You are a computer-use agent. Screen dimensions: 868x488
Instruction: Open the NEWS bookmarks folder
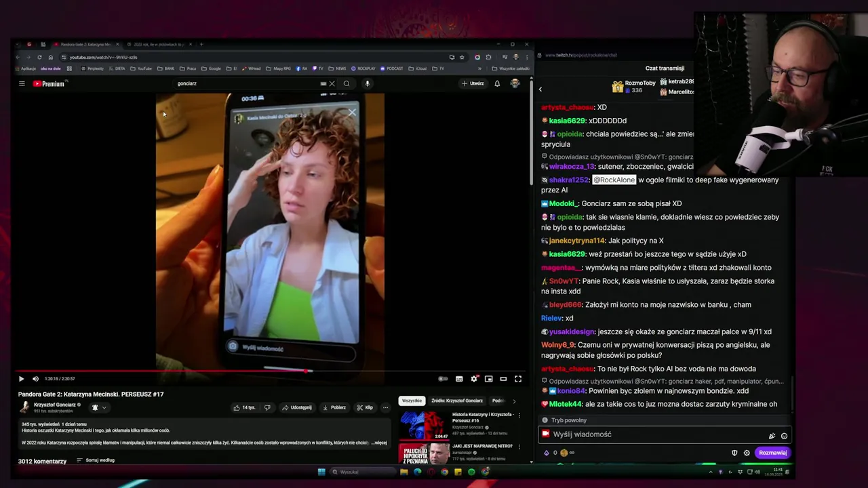click(337, 68)
